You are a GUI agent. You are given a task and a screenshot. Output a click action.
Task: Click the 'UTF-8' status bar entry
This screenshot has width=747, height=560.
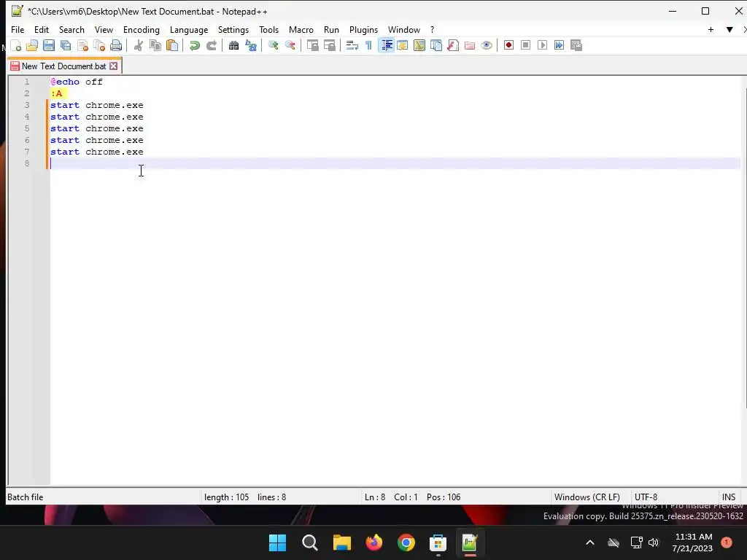click(x=646, y=497)
